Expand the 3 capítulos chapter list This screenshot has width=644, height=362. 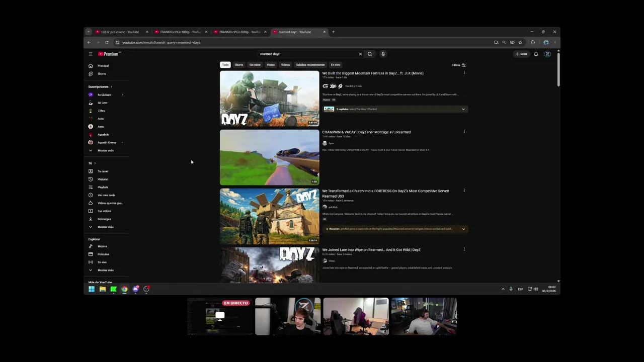[x=395, y=109]
